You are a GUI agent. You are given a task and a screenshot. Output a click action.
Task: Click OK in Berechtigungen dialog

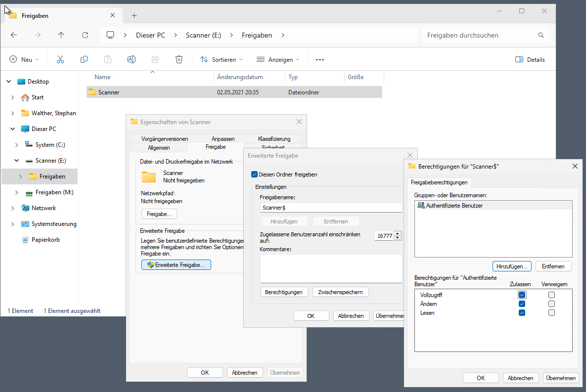(481, 378)
